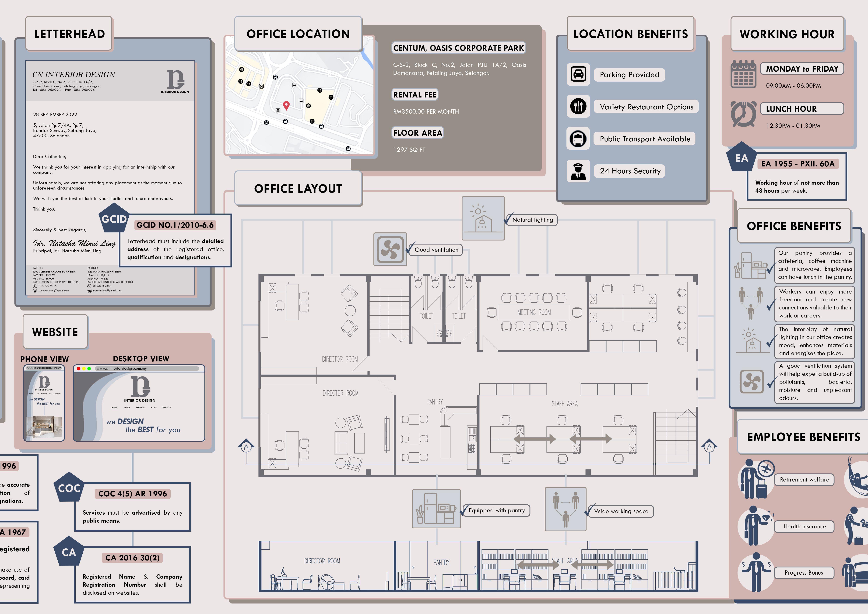The width and height of the screenshot is (868, 614).
Task: Click the calendar icon beside Monday to Friday
Action: [x=743, y=74]
